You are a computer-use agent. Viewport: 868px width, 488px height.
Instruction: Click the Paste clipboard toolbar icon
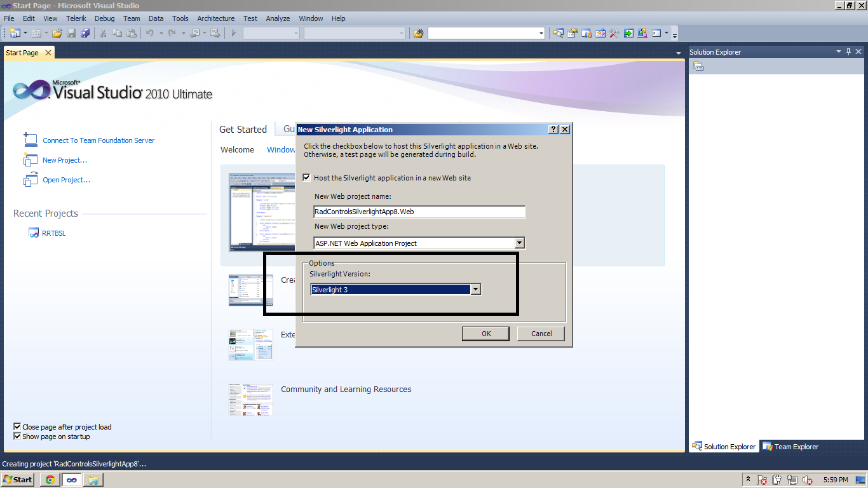point(132,33)
